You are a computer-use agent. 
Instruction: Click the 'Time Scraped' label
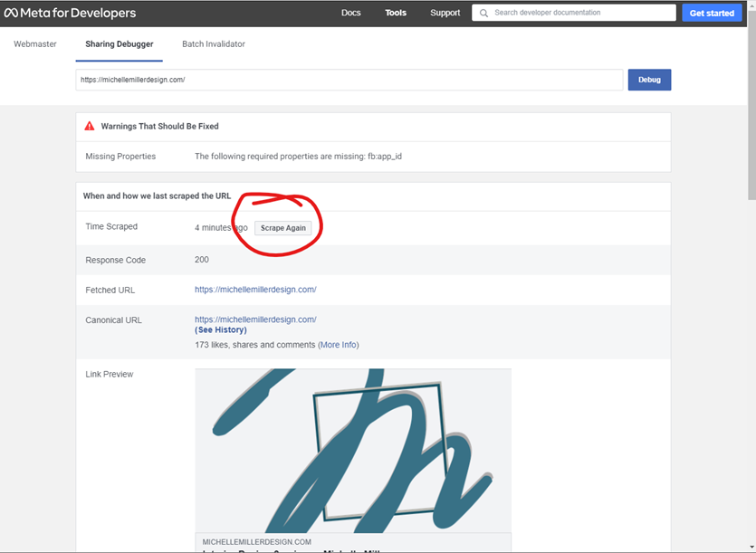(111, 226)
